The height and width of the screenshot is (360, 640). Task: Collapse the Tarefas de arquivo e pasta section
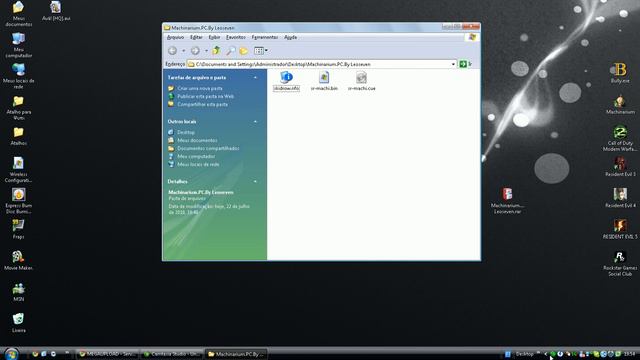256,78
